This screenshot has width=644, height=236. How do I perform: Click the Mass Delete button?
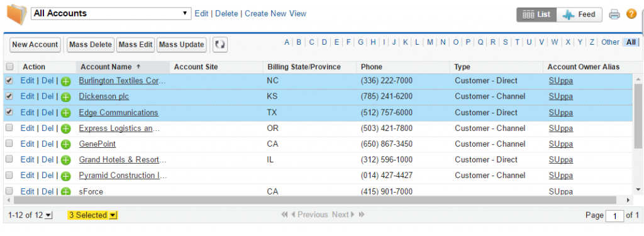click(x=91, y=45)
